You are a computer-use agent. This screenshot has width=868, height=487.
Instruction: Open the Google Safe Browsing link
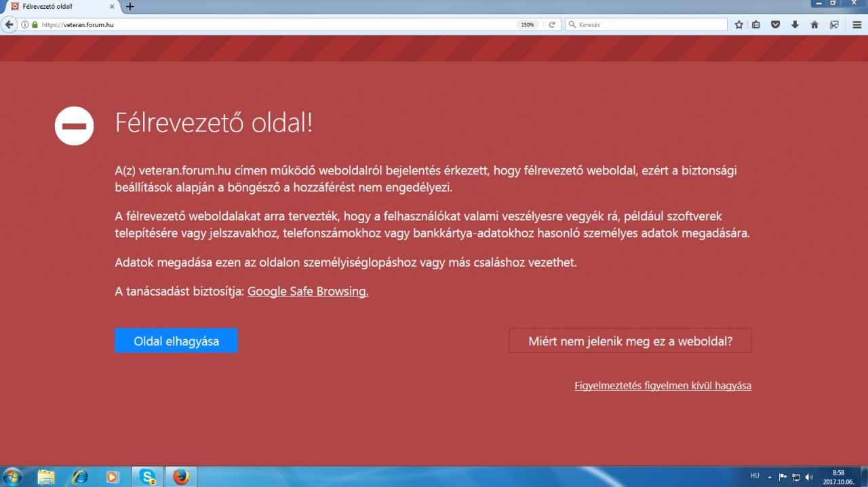click(307, 292)
